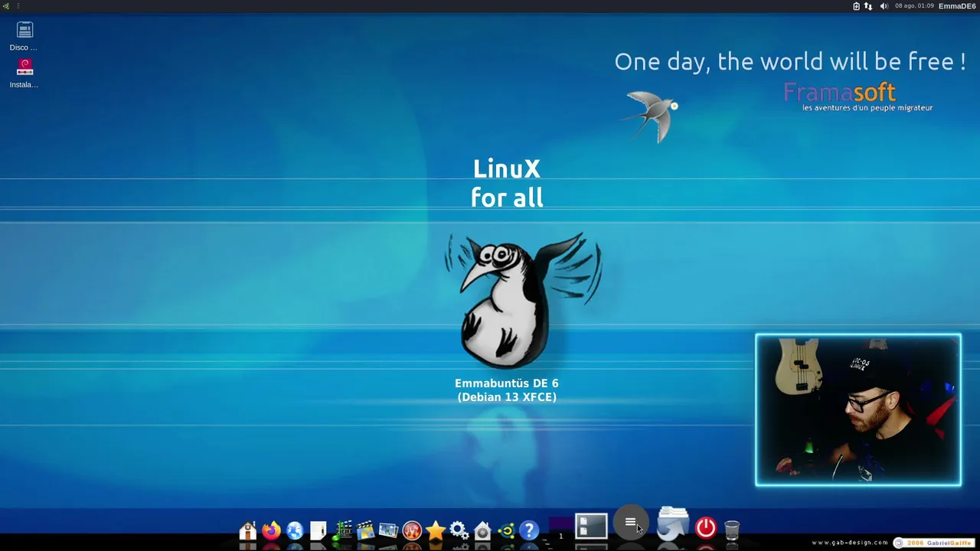Open the Disco desktop icon
Screen dimensions: 980x551
click(x=24, y=36)
